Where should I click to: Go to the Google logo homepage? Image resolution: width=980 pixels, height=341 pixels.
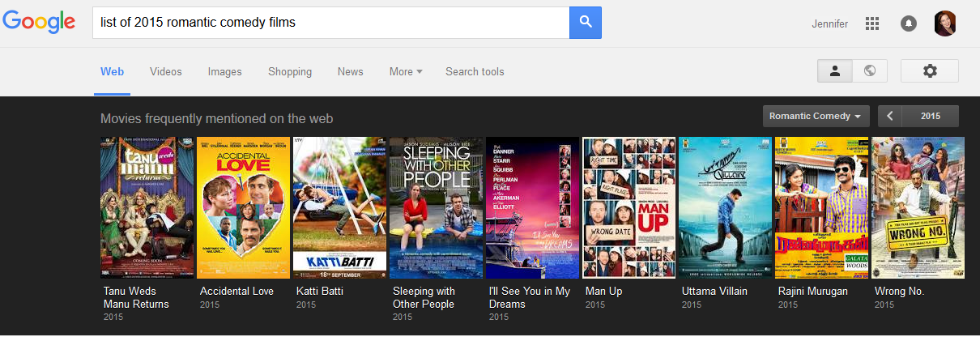[39, 23]
